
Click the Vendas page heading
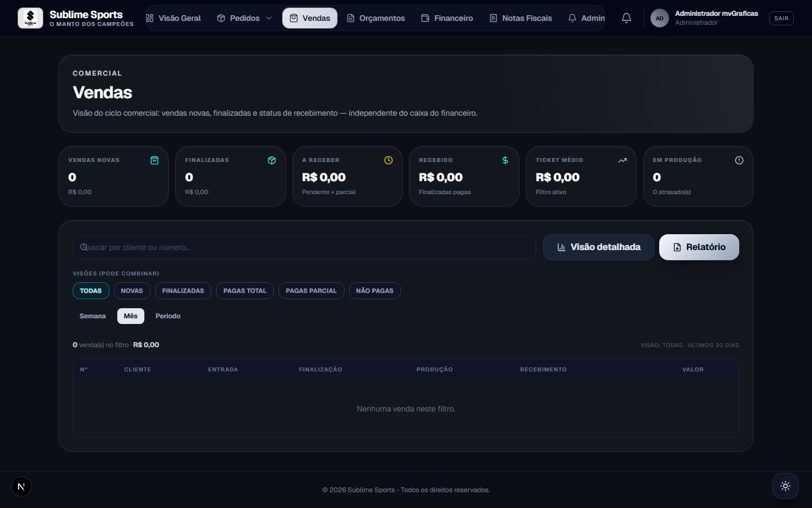point(103,92)
